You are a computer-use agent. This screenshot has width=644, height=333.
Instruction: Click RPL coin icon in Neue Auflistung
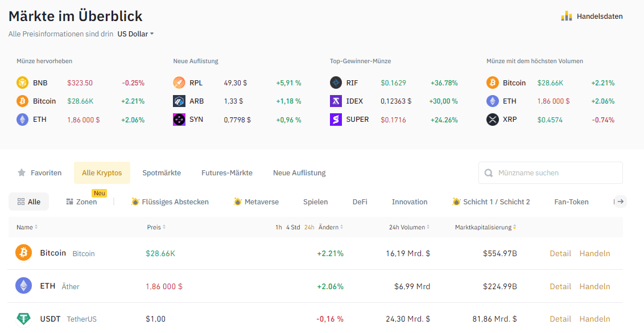[x=179, y=83]
